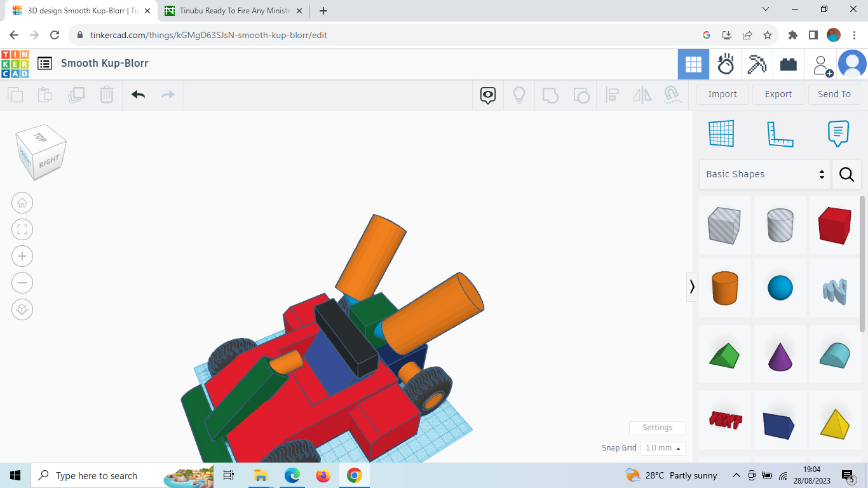The image size is (868, 488).
Task: Click the Export button
Action: [x=778, y=94]
